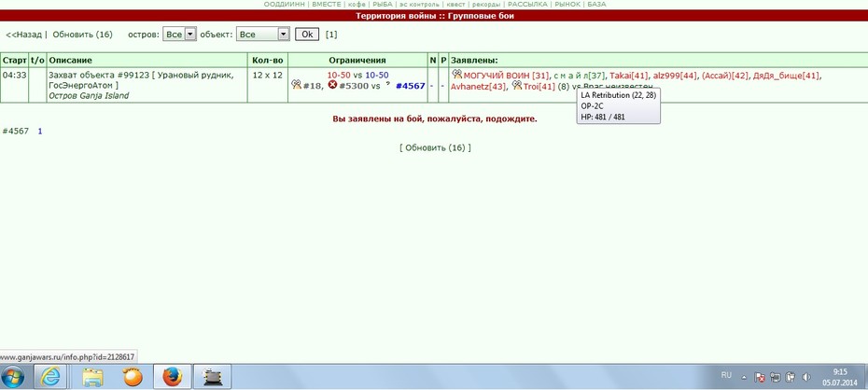Viewport: 868px width, 390px height.
Task: Open player Troi[41] profile
Action: pos(539,86)
